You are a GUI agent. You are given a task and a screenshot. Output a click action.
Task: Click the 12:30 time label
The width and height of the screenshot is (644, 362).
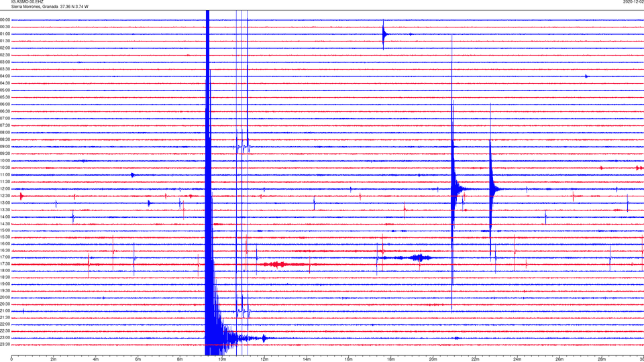[5, 196]
